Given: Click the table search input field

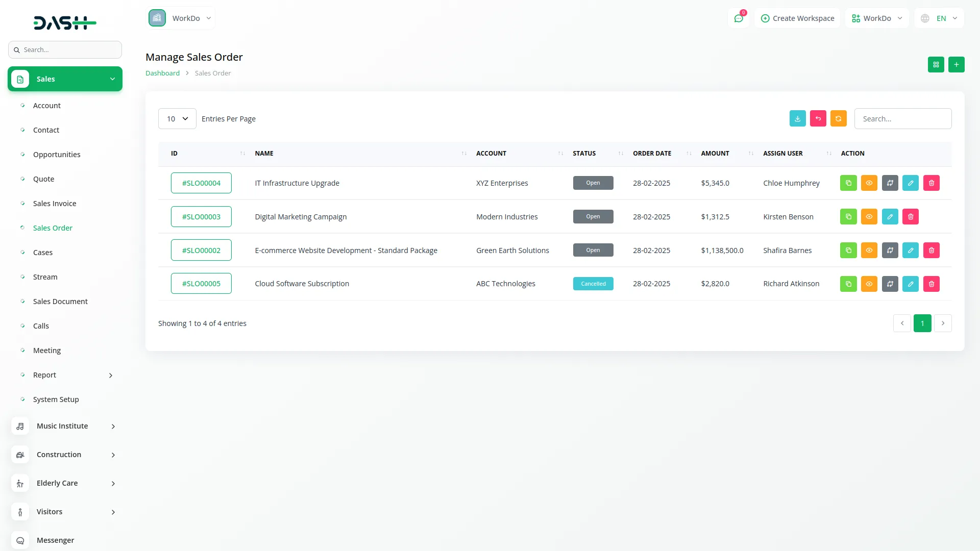Looking at the screenshot, I should coord(902,119).
